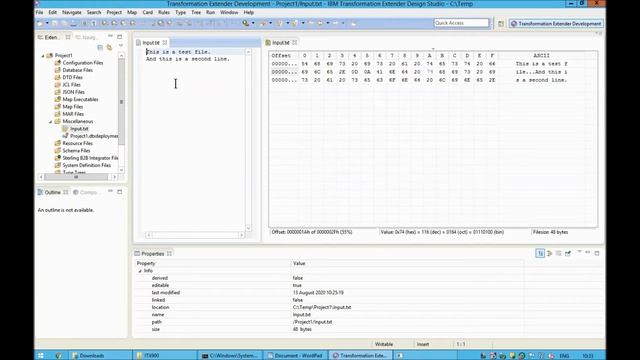Minimize the explorer panel
The width and height of the screenshot is (640, 360).
(110, 37)
